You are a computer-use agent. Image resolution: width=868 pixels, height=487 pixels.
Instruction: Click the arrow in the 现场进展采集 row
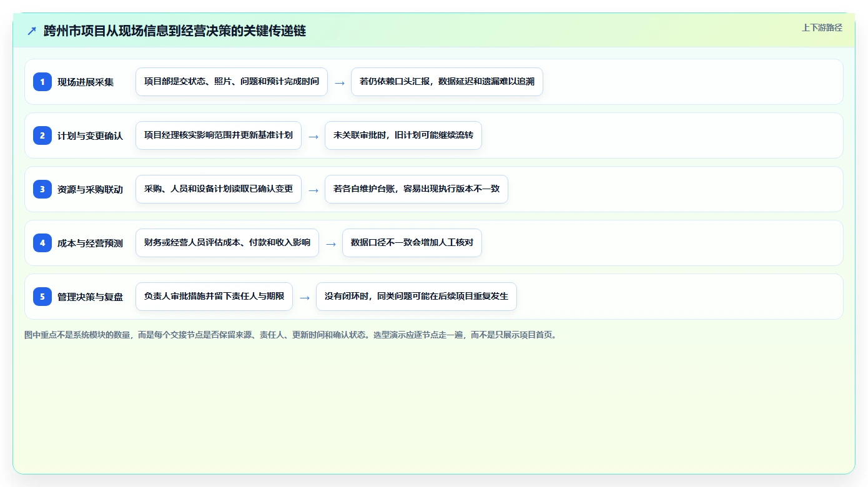tap(340, 82)
